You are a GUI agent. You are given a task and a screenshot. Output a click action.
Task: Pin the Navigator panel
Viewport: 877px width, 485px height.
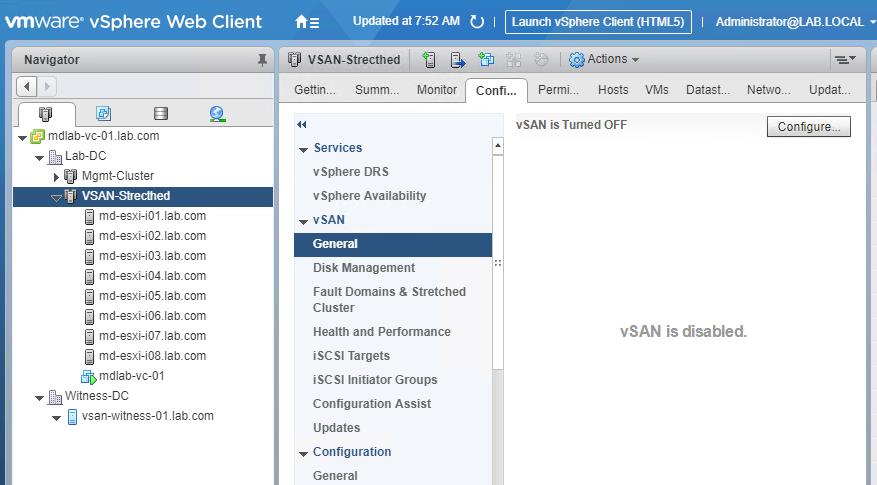click(262, 60)
